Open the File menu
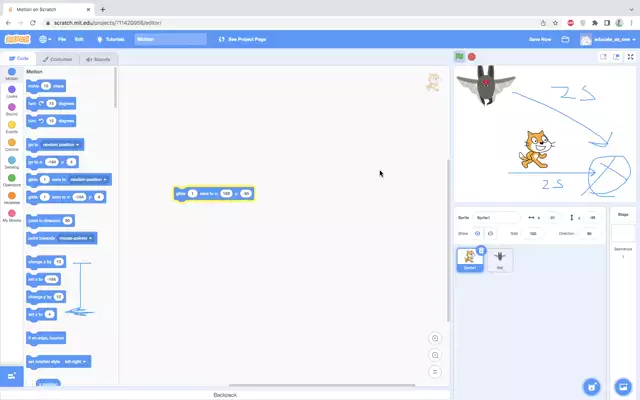The width and height of the screenshot is (640, 400). pyautogui.click(x=62, y=39)
